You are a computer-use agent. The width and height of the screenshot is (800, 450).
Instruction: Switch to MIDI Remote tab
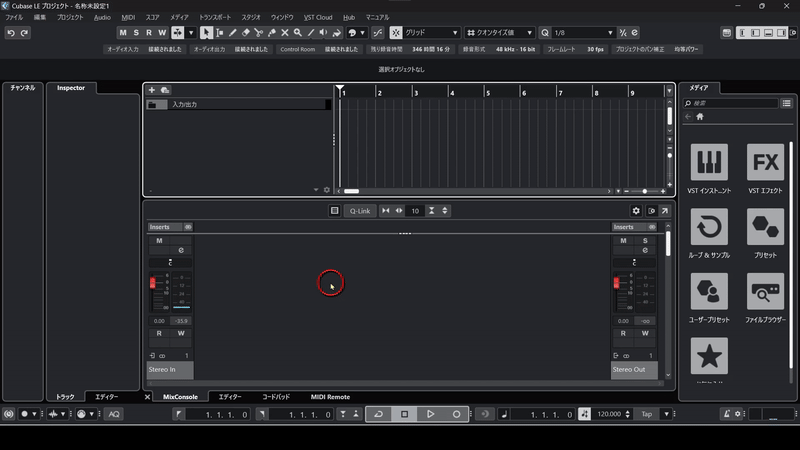pyautogui.click(x=330, y=397)
